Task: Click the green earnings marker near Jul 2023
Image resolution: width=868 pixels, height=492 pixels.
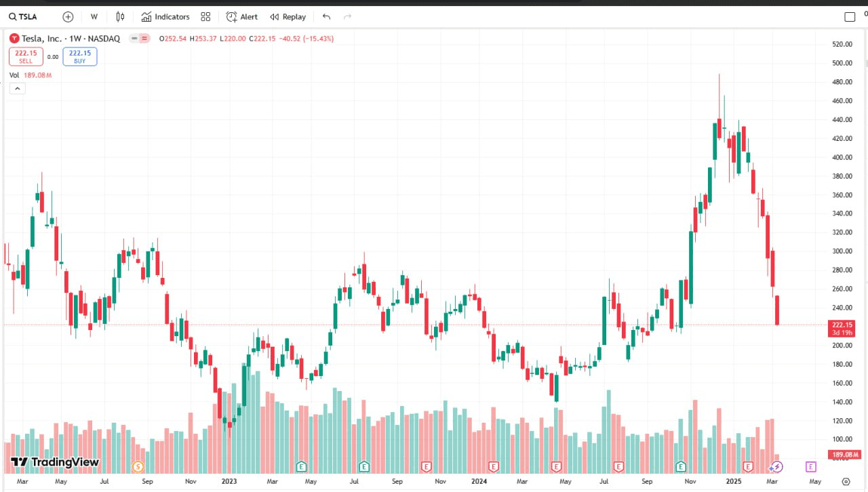Action: [x=364, y=466]
